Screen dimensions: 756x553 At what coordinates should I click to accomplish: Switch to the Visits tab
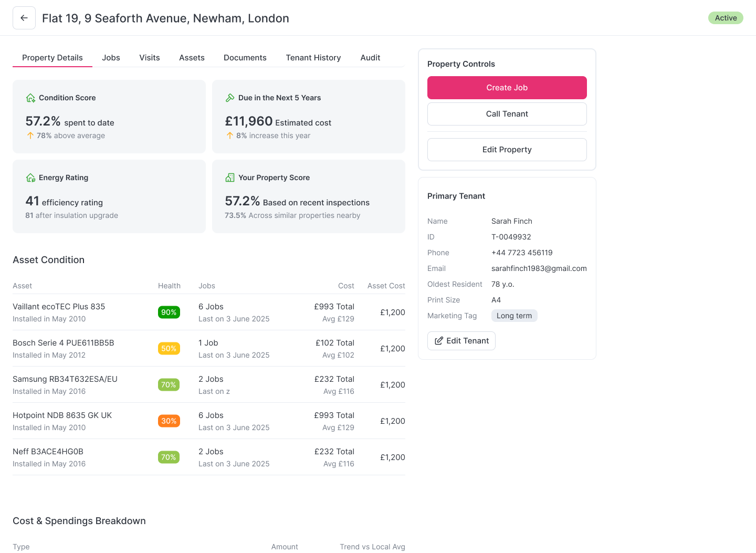tap(150, 58)
